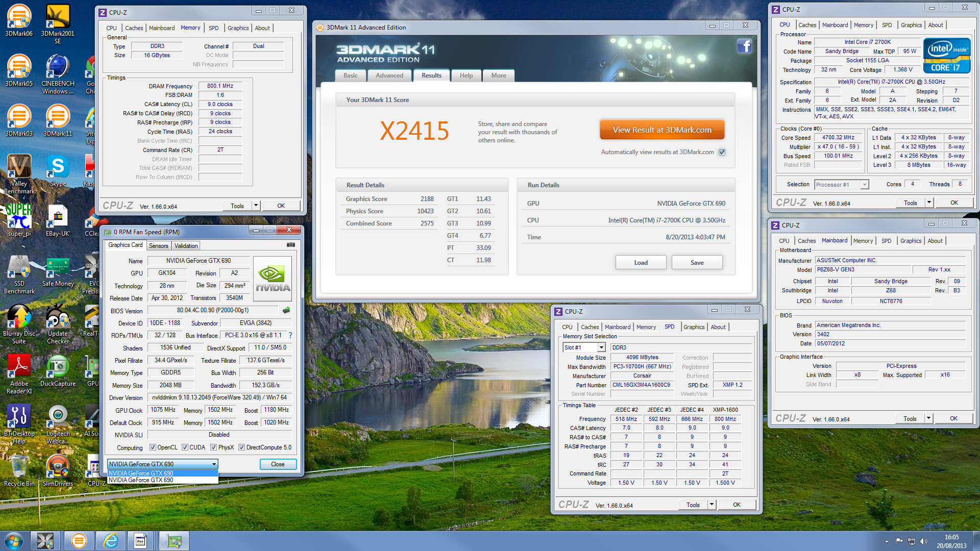Select the Adobe Reader XI desktop icon

coord(19,374)
